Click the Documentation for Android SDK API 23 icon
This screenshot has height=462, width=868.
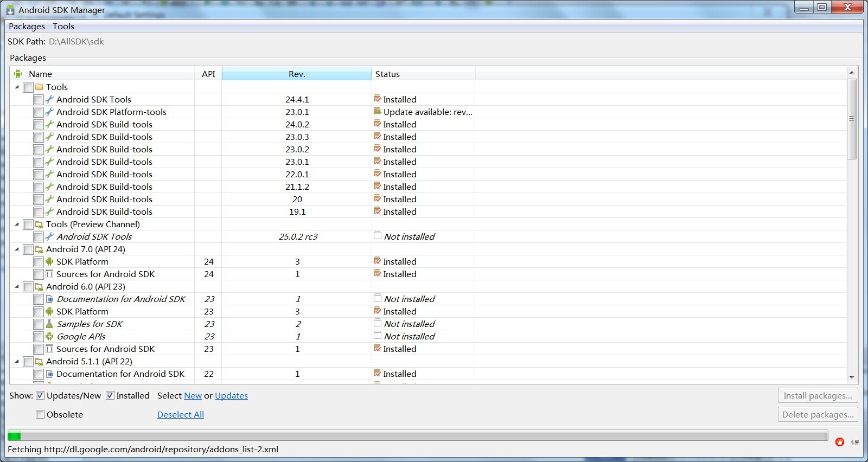49,299
